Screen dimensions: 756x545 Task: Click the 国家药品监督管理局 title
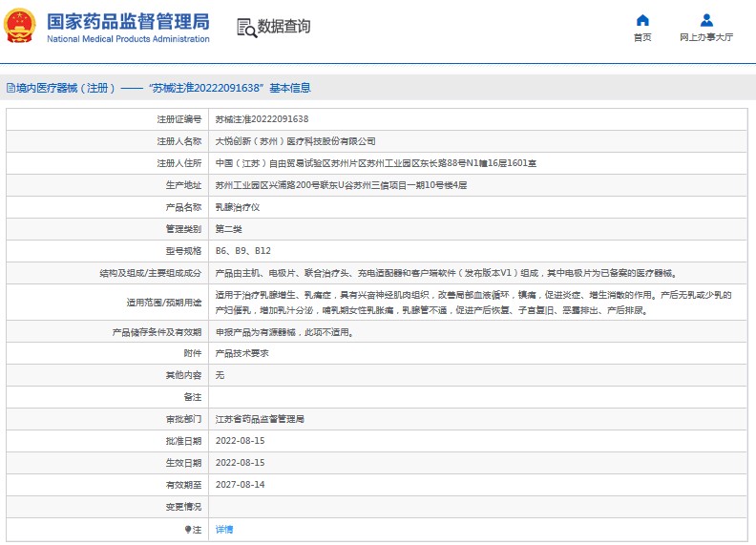click(x=128, y=22)
